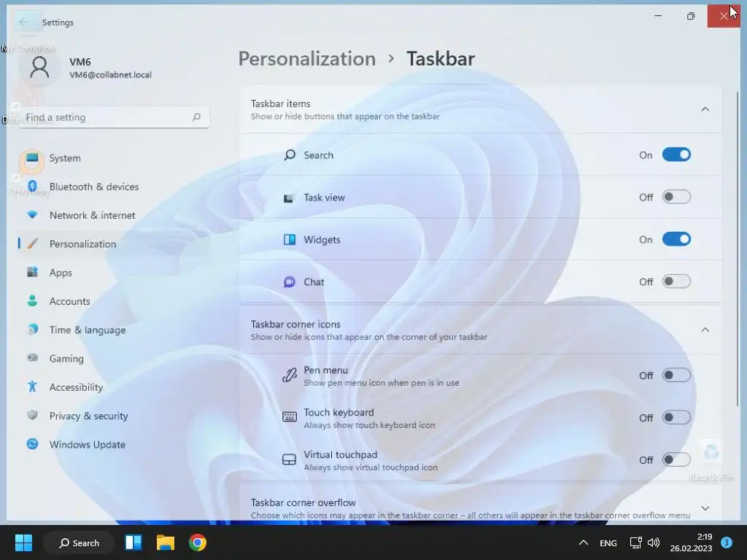Click the Touch keyboard icon
747x560 pixels.
point(289,418)
